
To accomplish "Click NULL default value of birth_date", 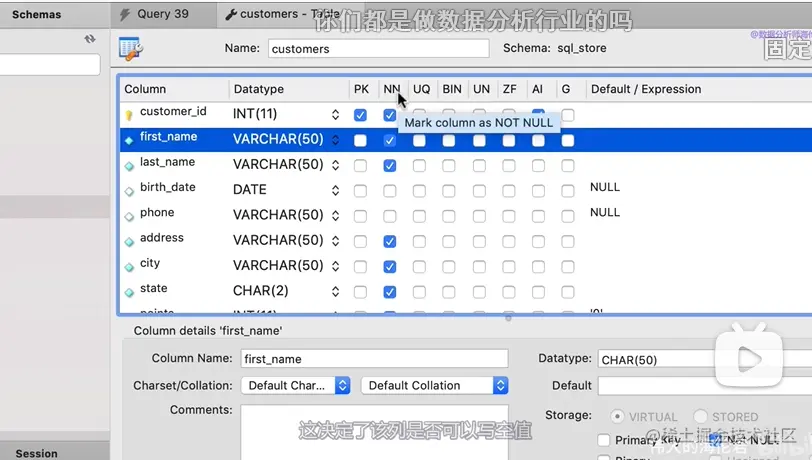I will click(605, 187).
